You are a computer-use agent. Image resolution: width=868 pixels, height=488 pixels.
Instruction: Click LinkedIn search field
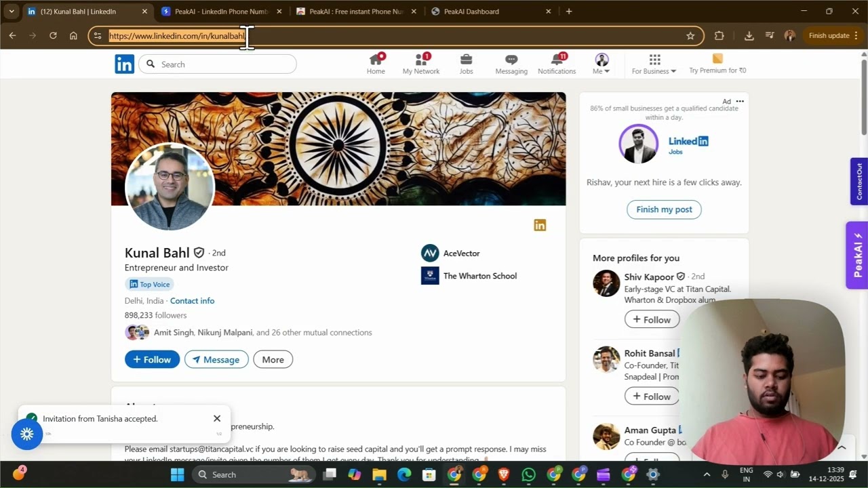[218, 64]
